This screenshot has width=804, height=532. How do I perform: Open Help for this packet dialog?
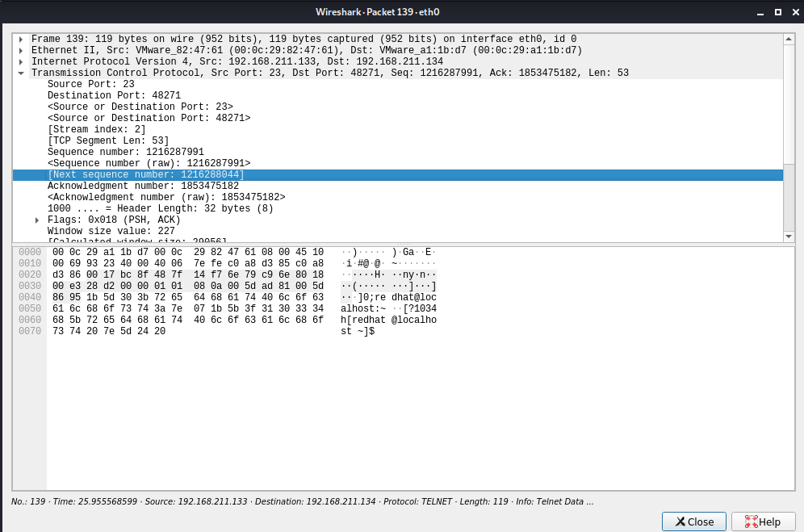763,521
